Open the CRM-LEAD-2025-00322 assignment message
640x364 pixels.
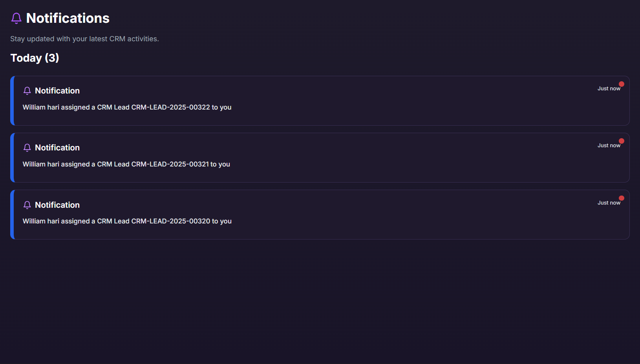(127, 107)
